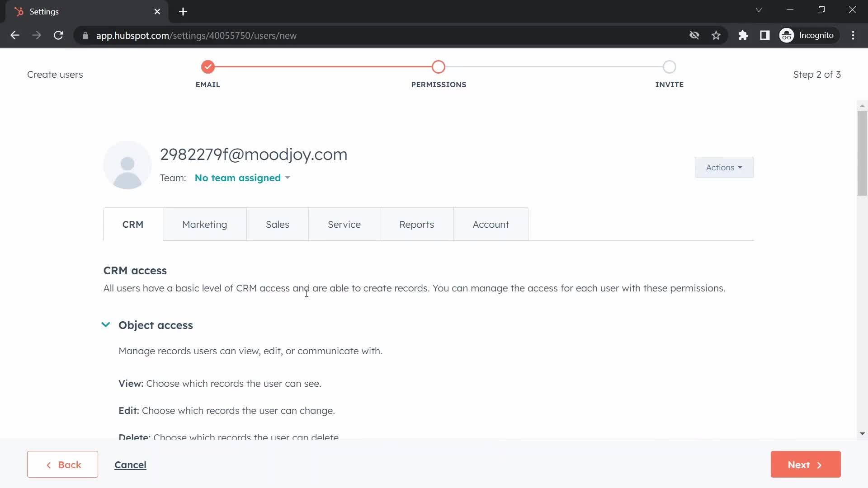
Task: Open the Actions dropdown menu
Action: (724, 168)
